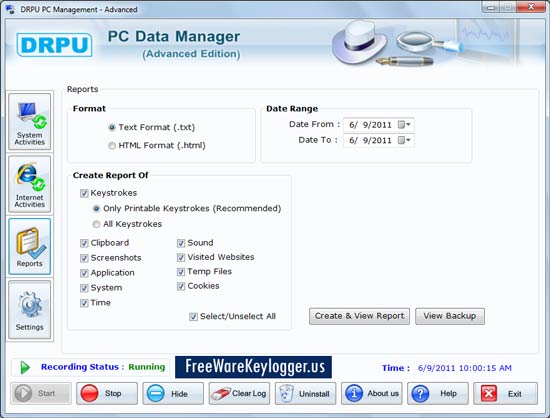550x418 pixels.
Task: Open Help with the question mark icon
Action: (x=438, y=393)
